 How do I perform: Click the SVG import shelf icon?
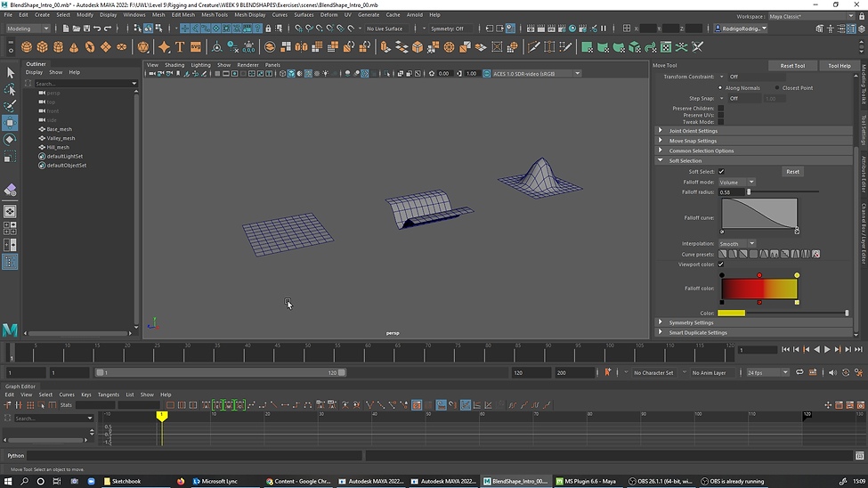coord(196,47)
